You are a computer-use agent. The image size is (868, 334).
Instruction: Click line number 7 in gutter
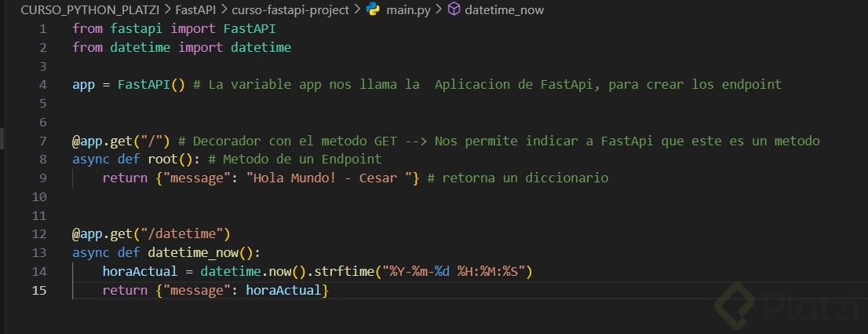[x=43, y=141]
